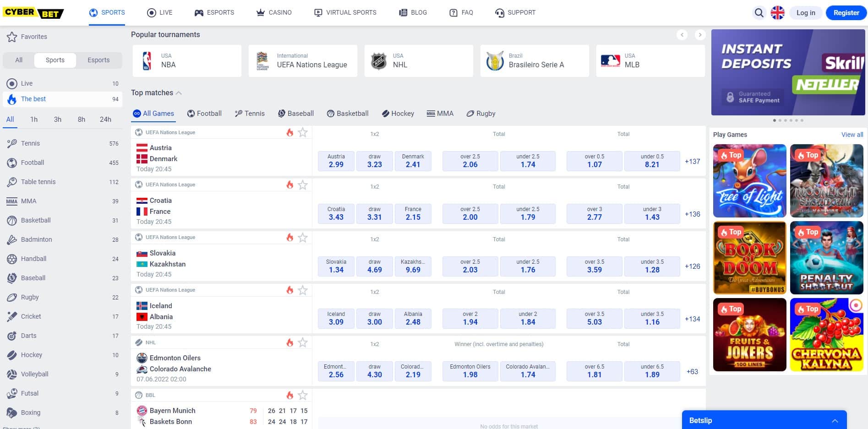868x429 pixels.
Task: Go to previous popular tournaments page
Action: (682, 35)
